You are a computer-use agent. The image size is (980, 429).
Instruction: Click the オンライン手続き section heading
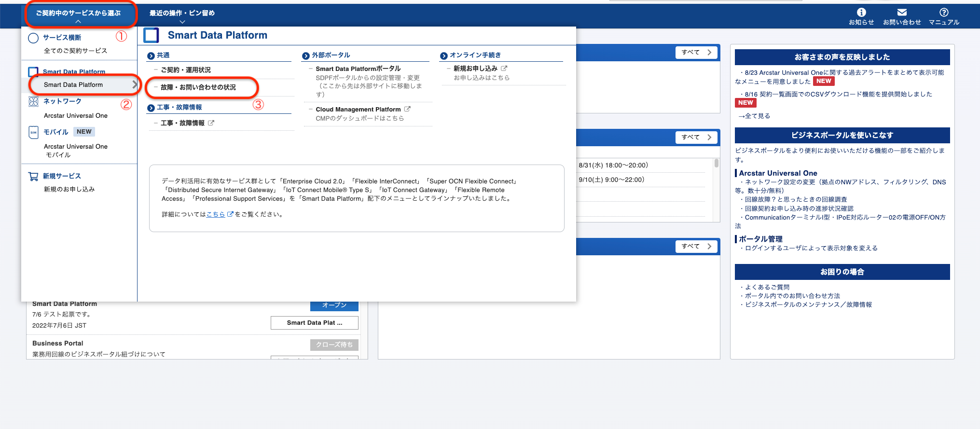coord(475,55)
